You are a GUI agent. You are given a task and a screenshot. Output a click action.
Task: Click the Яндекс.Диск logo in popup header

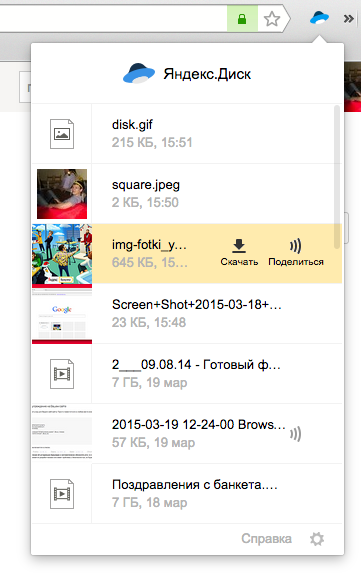coord(139,73)
